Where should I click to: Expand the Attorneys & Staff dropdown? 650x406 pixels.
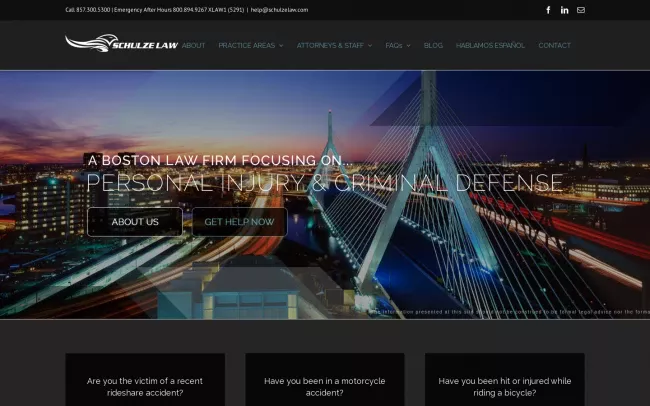(x=334, y=45)
